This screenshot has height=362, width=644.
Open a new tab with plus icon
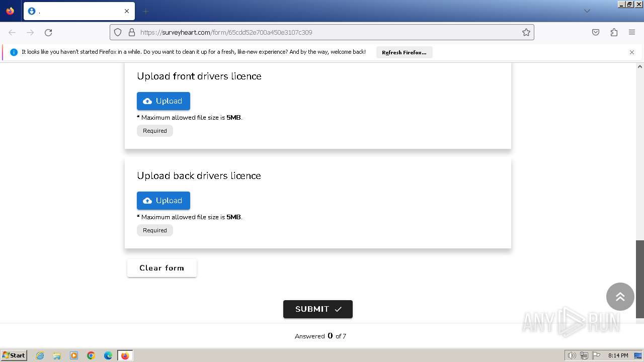(x=146, y=11)
